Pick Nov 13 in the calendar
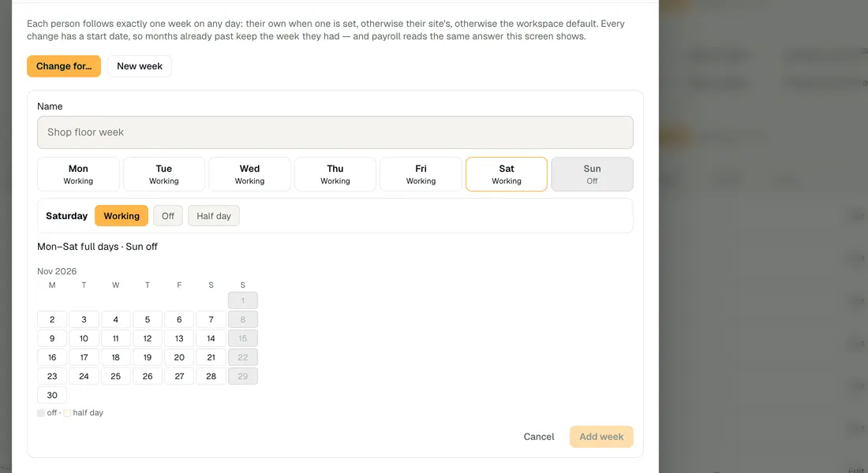 (x=179, y=338)
